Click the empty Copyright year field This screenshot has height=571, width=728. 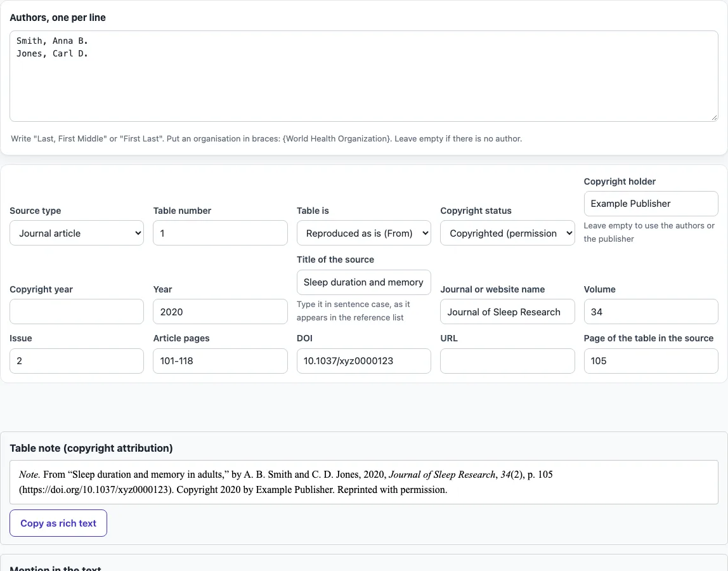[x=77, y=312]
